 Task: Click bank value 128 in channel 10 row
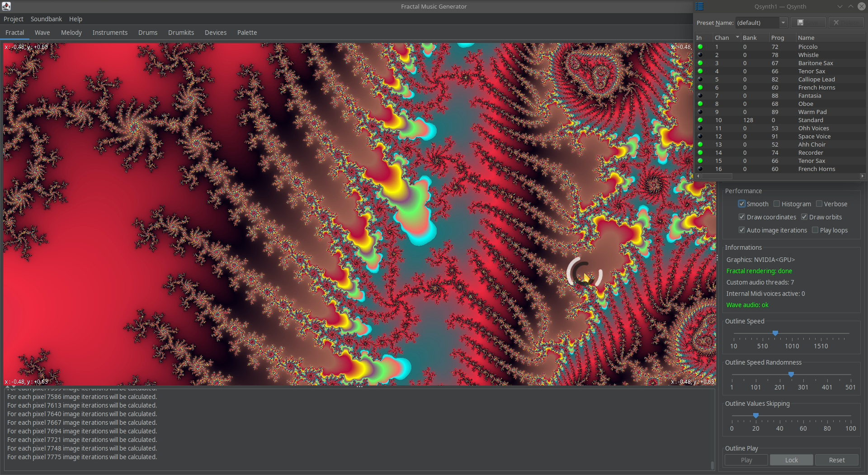coord(748,120)
